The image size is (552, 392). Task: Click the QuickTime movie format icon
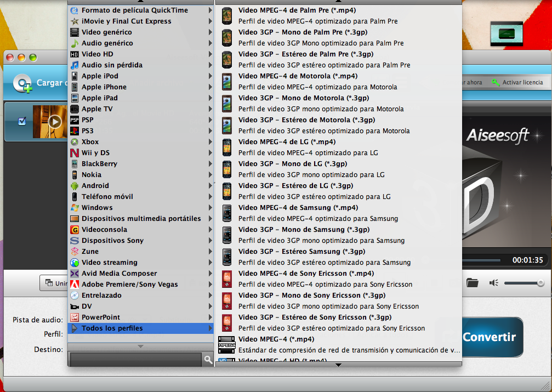(x=75, y=10)
